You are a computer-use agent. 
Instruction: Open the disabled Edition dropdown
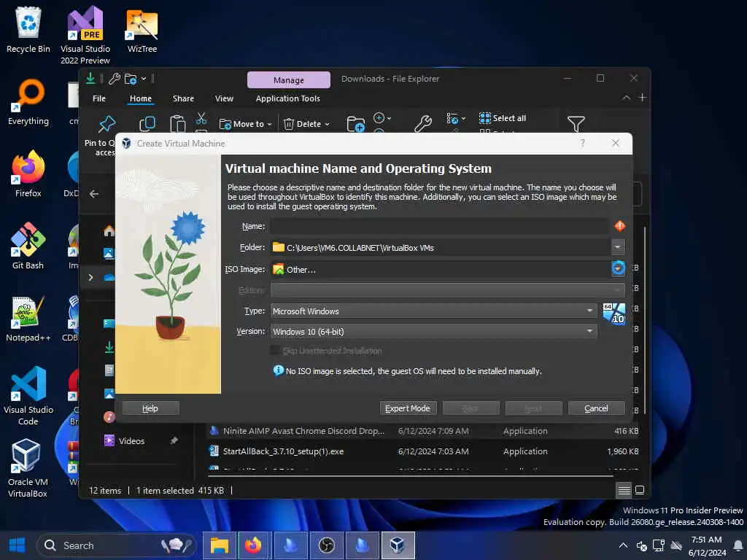tap(447, 290)
